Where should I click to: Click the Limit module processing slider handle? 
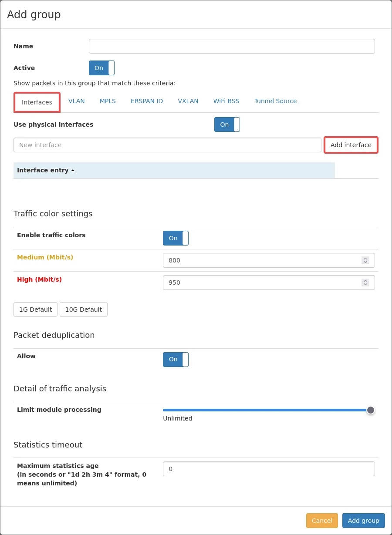370,410
